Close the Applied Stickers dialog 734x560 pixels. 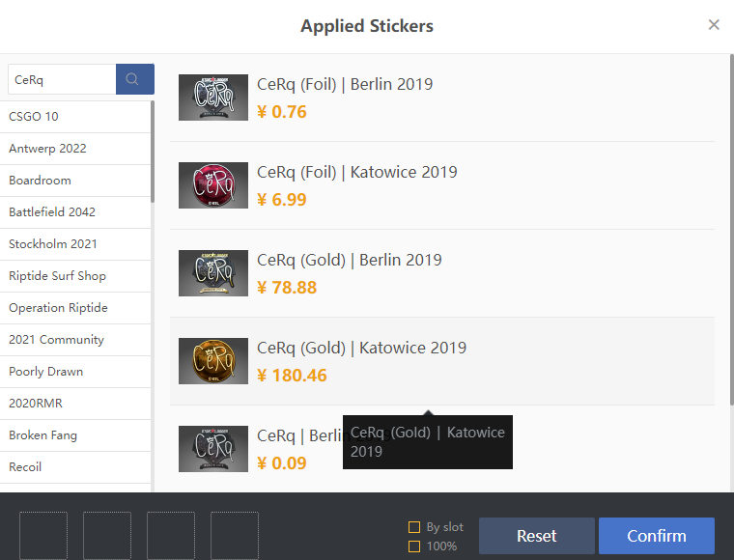(714, 25)
